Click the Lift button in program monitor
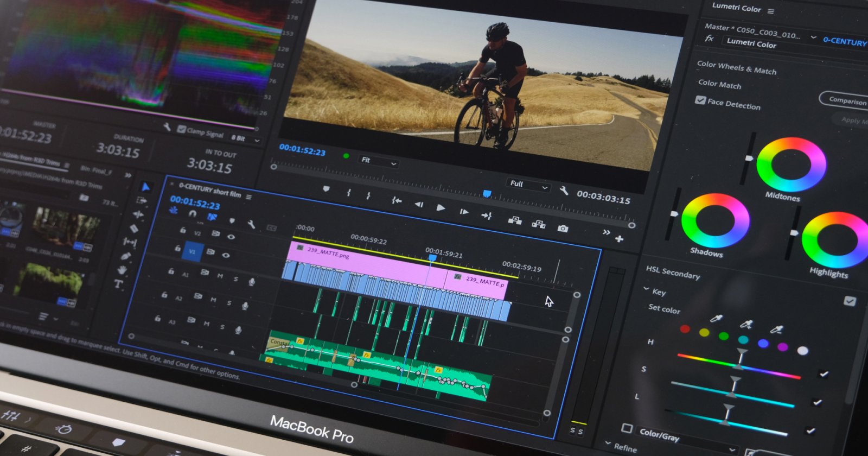 (x=514, y=220)
